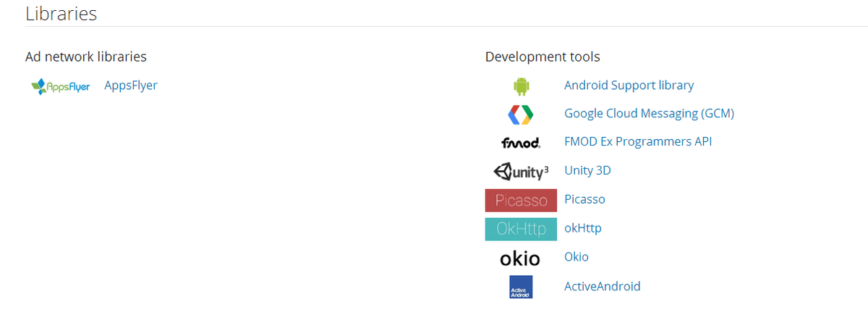Visit the ActiveAndroid text link
The height and width of the screenshot is (323, 868).
point(602,286)
